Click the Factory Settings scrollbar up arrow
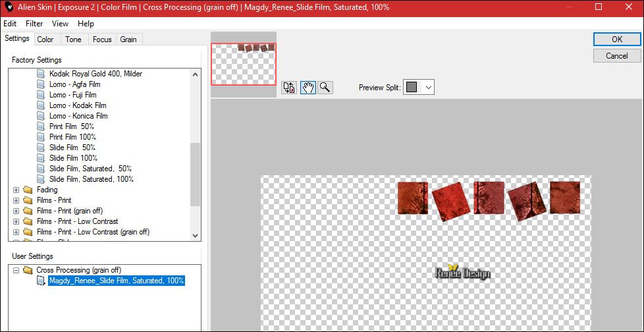 click(195, 74)
